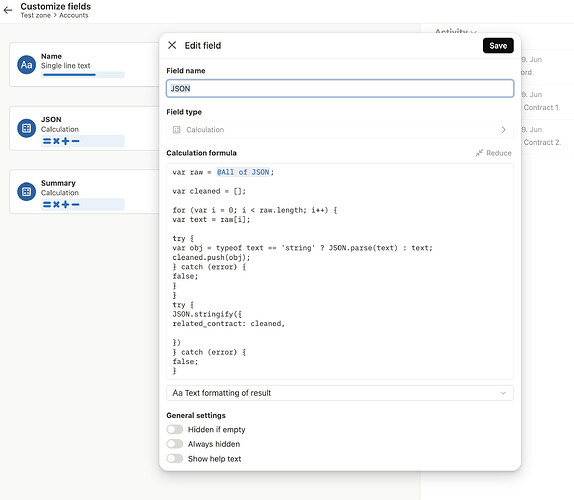Save the edited field
Screen dimensions: 574x500
point(498,45)
